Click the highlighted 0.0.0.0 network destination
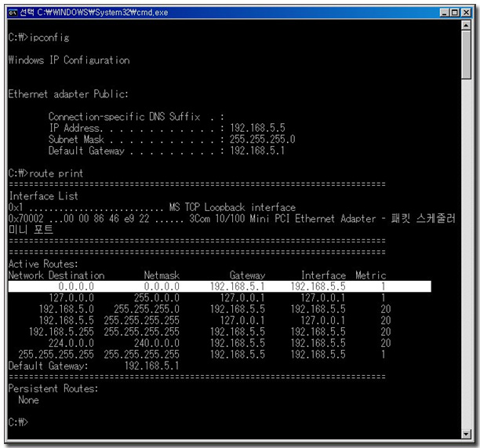This screenshot has width=480, height=448. click(x=76, y=286)
